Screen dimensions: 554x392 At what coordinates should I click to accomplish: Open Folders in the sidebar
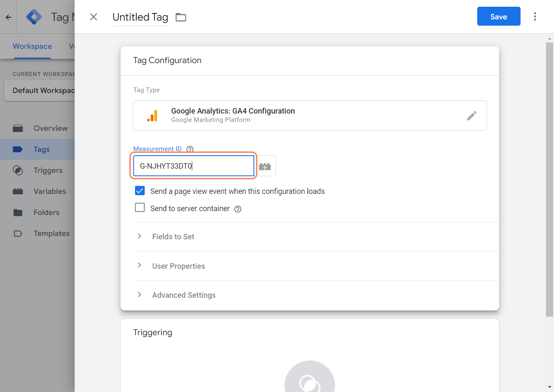coord(37,212)
